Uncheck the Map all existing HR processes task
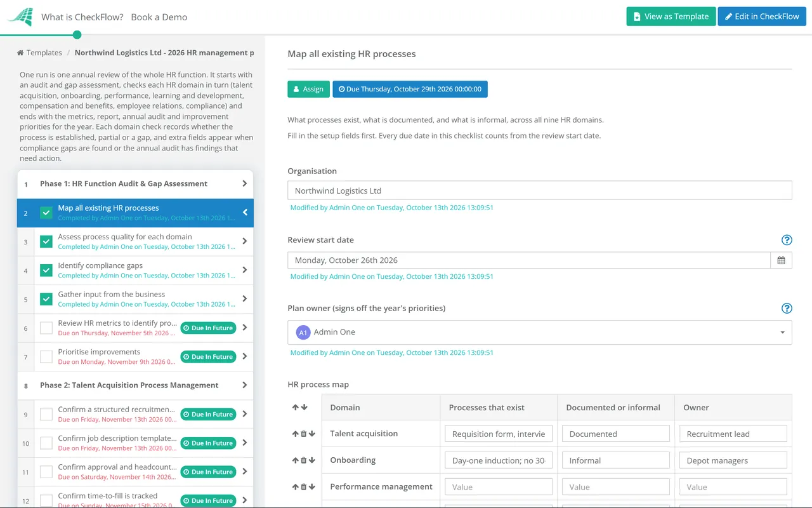Image resolution: width=812 pixels, height=508 pixels. (46, 213)
